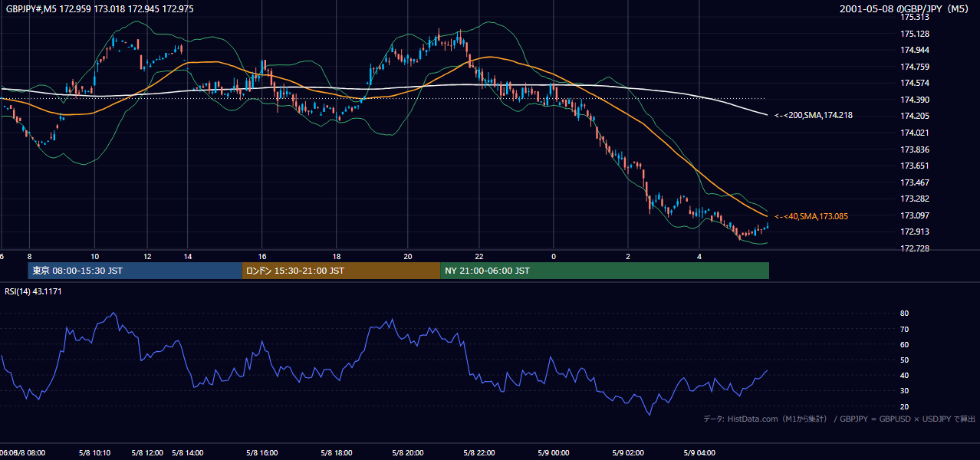This screenshot has height=460, width=980.
Task: Click the 40 SMA label reading 173.085
Action: (811, 217)
